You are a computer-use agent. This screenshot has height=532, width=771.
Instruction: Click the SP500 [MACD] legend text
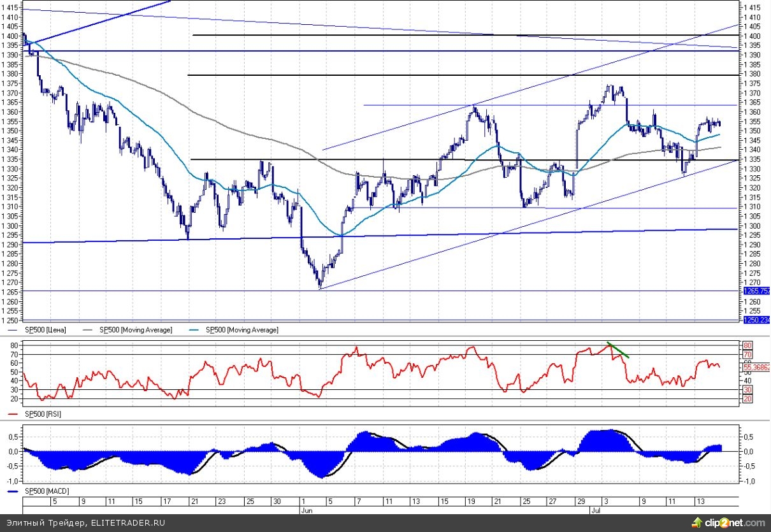47,492
